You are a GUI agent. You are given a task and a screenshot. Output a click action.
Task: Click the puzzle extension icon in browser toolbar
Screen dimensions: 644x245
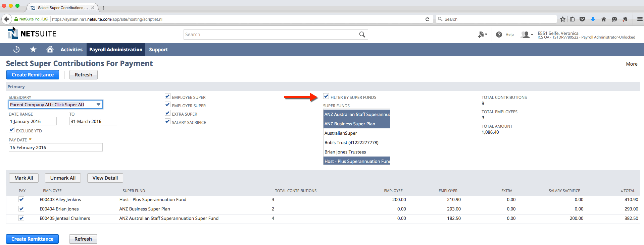click(625, 19)
